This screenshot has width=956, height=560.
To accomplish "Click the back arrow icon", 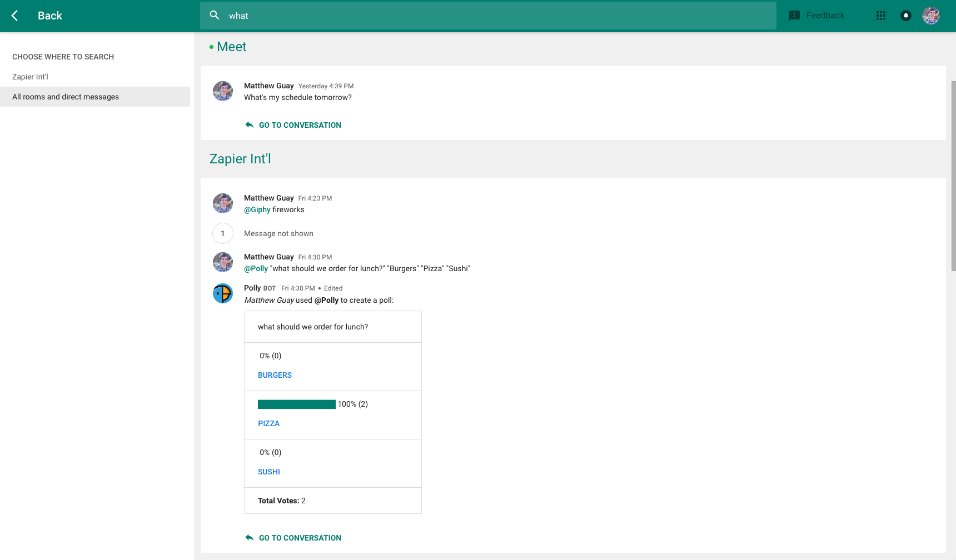I will click(x=15, y=16).
